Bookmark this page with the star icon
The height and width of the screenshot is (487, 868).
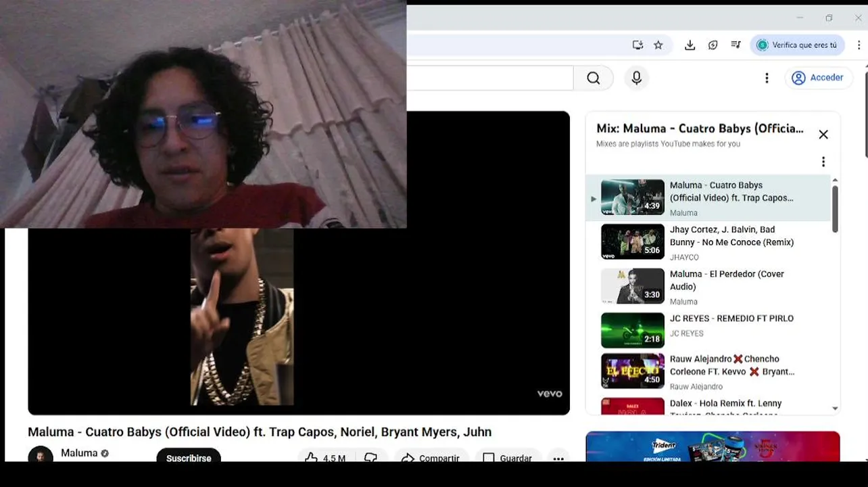click(x=658, y=45)
